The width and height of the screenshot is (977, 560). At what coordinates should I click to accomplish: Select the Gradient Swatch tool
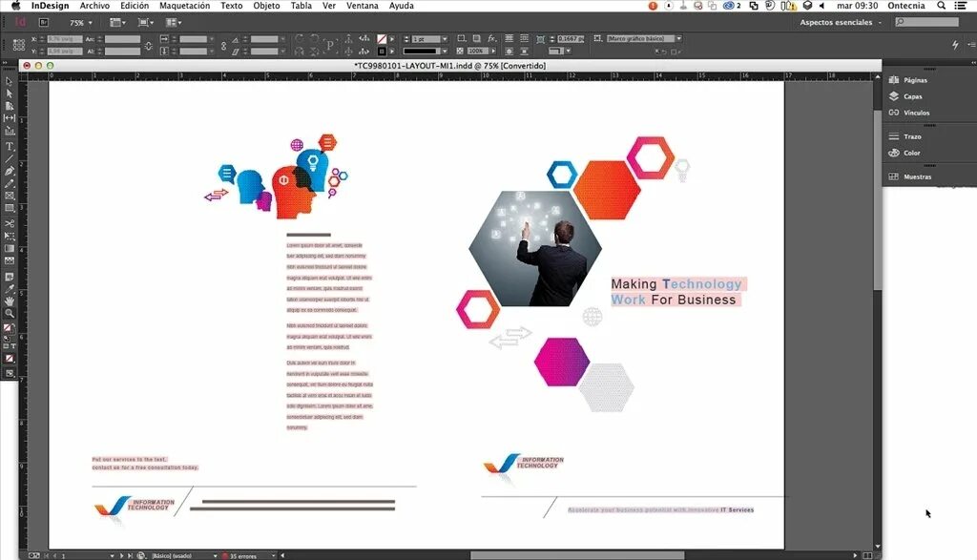tap(9, 249)
